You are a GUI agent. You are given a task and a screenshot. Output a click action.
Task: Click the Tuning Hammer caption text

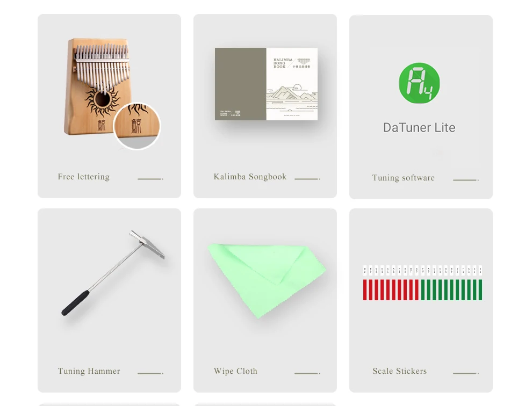[x=89, y=371]
